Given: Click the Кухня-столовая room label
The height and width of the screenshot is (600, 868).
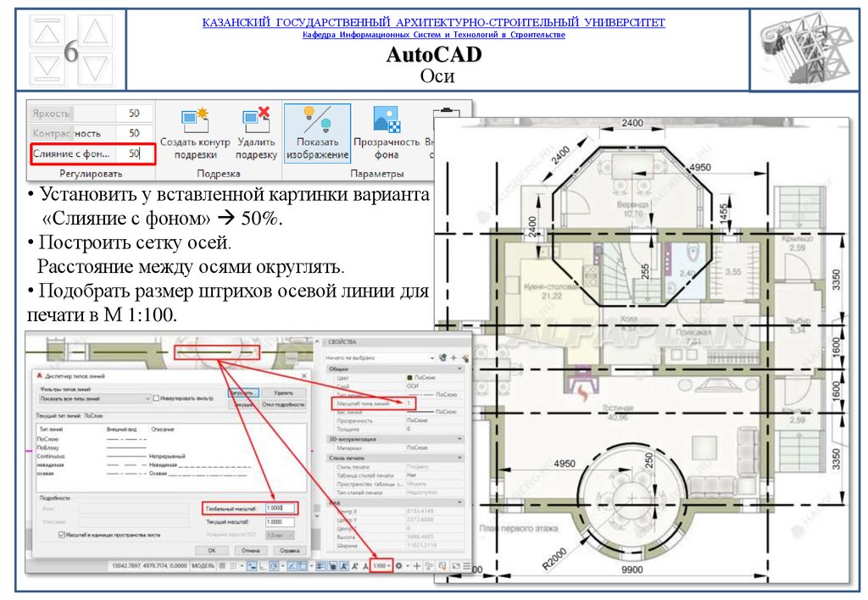Looking at the screenshot, I should 551,287.
